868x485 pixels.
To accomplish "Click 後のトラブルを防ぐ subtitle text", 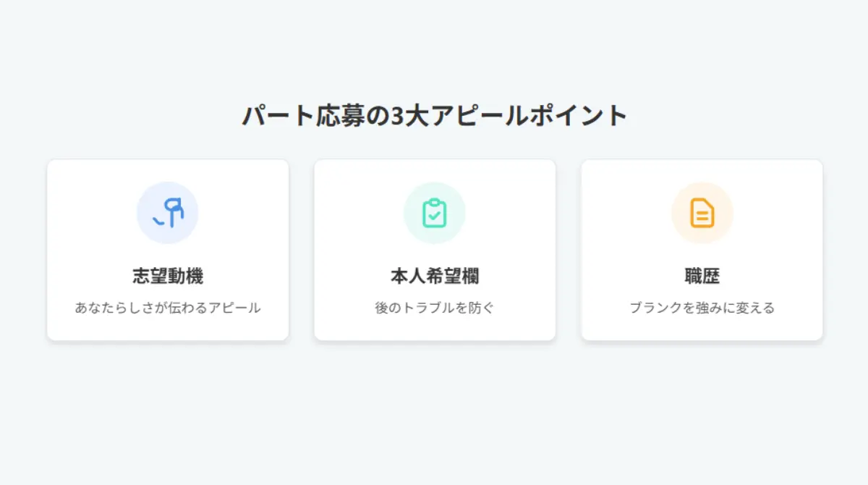I will pos(434,306).
